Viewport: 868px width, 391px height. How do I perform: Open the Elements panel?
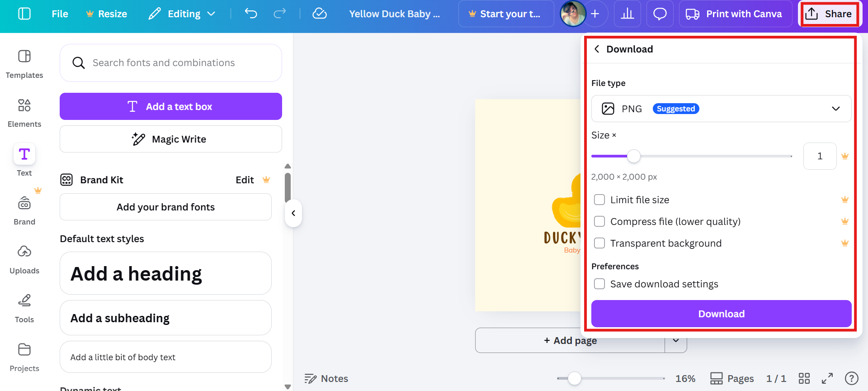[x=24, y=113]
